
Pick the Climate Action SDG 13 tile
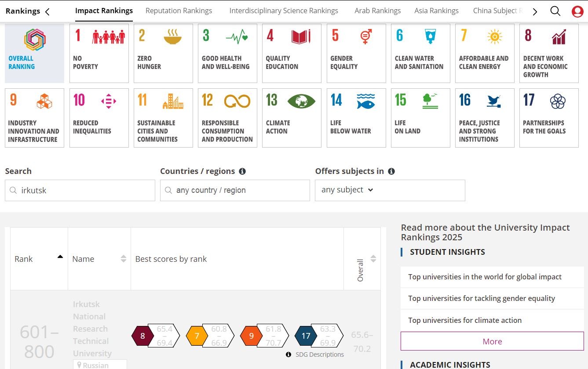pyautogui.click(x=292, y=118)
